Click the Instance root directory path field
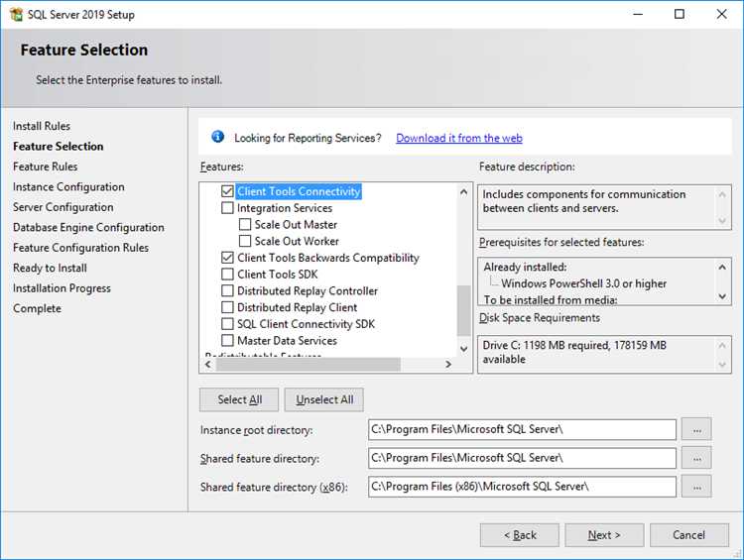This screenshot has height=560, width=744. tap(522, 429)
